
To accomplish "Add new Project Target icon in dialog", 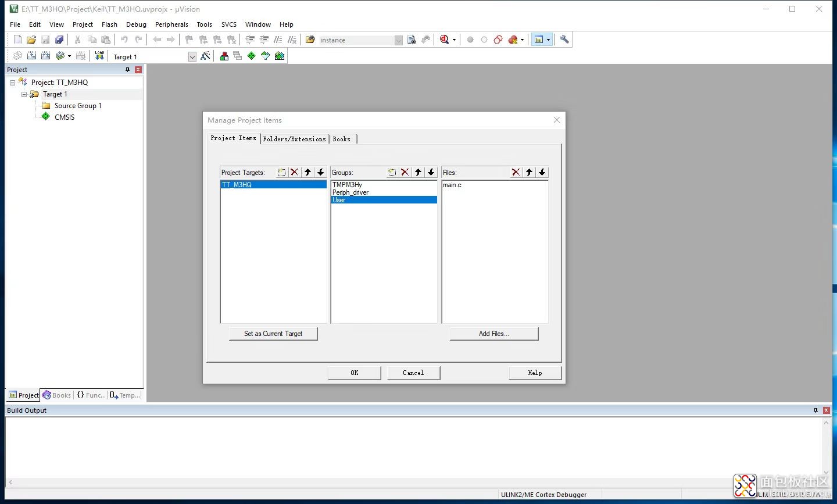I will (282, 172).
